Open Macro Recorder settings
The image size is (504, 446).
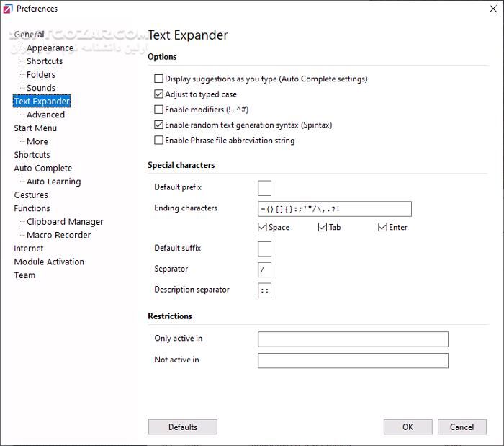pos(58,235)
